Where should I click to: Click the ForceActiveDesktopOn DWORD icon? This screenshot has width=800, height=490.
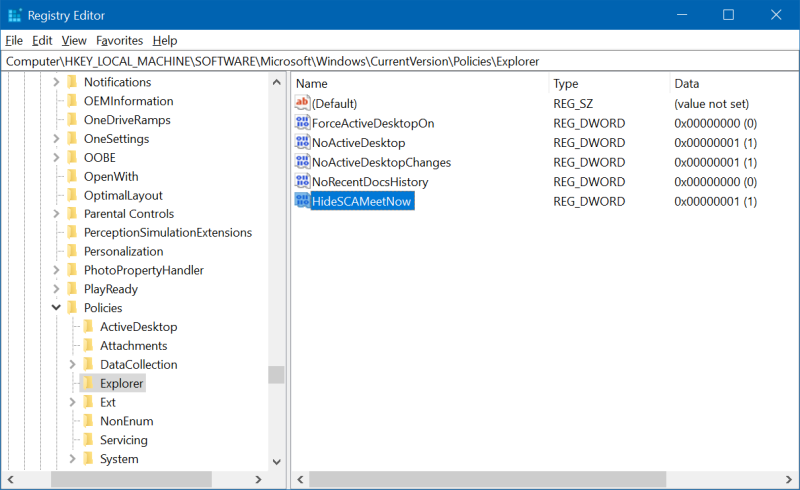tap(303, 123)
